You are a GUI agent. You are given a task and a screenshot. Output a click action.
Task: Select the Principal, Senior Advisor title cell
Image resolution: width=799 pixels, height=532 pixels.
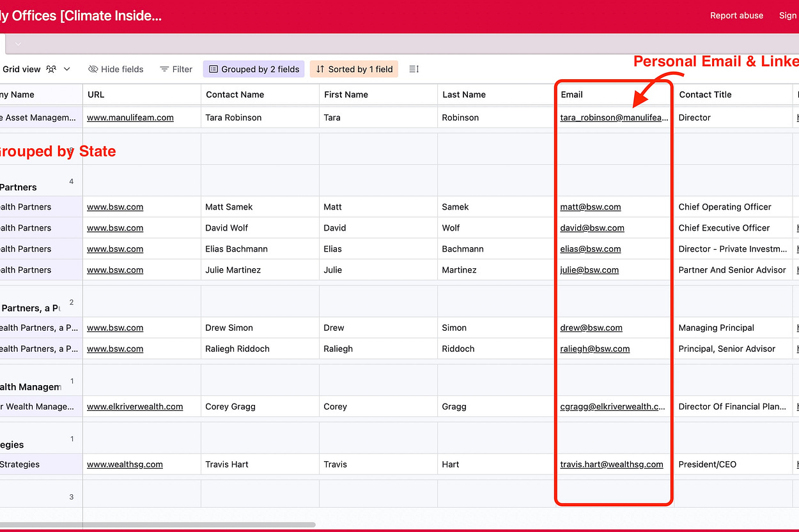(733, 349)
